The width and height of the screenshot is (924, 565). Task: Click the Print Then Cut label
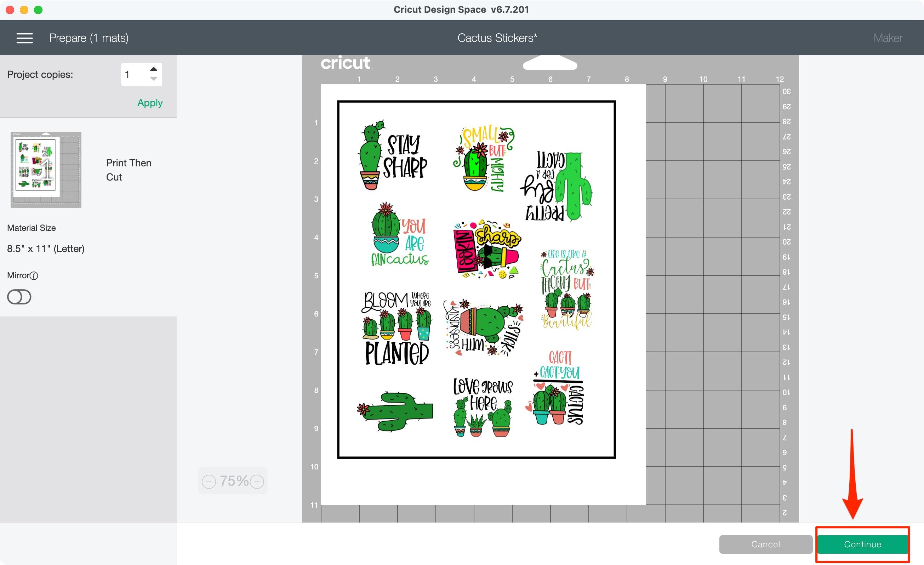coord(128,170)
